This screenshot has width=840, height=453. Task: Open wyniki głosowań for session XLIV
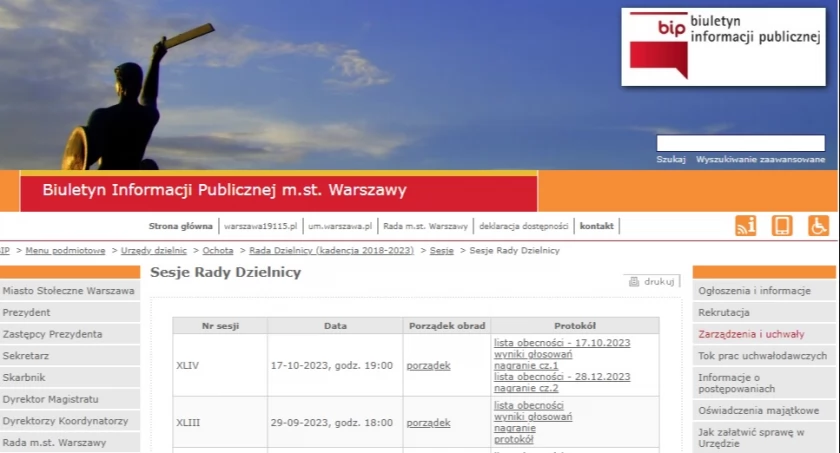[533, 354]
